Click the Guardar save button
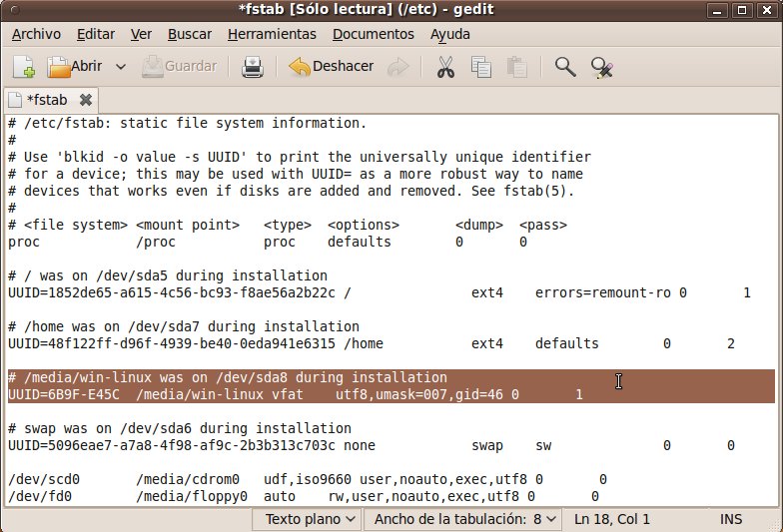783x532 pixels. pos(180,66)
